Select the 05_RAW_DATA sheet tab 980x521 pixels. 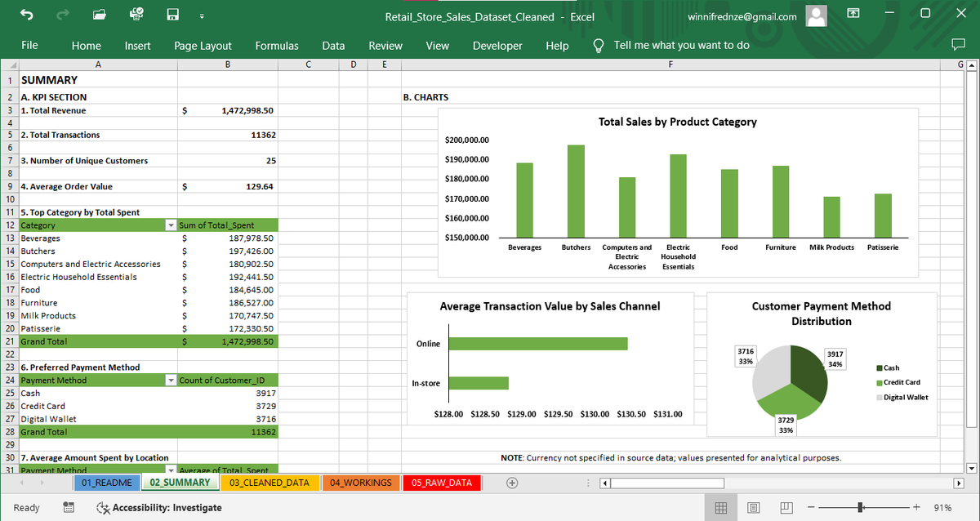(442, 483)
